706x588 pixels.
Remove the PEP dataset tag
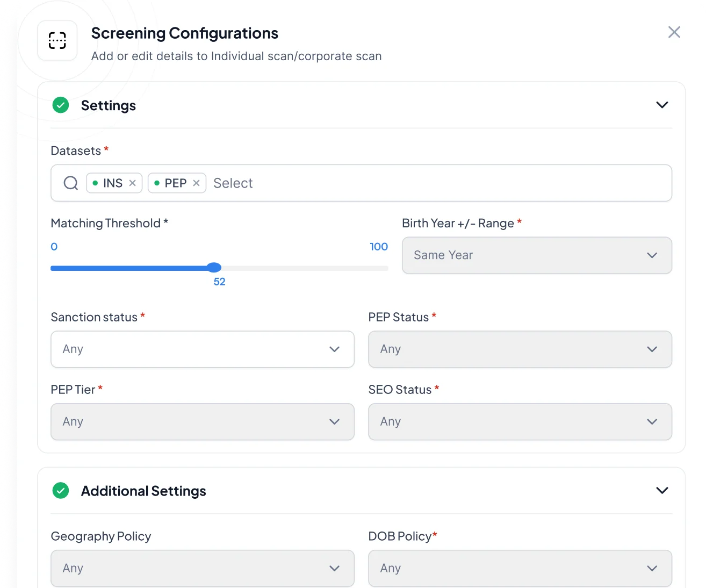point(196,183)
